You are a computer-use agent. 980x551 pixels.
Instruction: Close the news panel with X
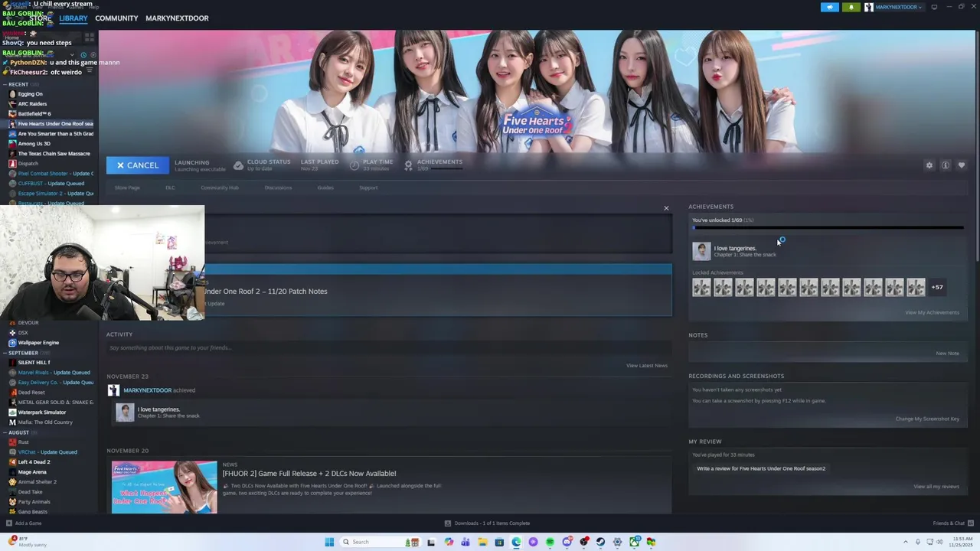tap(666, 208)
